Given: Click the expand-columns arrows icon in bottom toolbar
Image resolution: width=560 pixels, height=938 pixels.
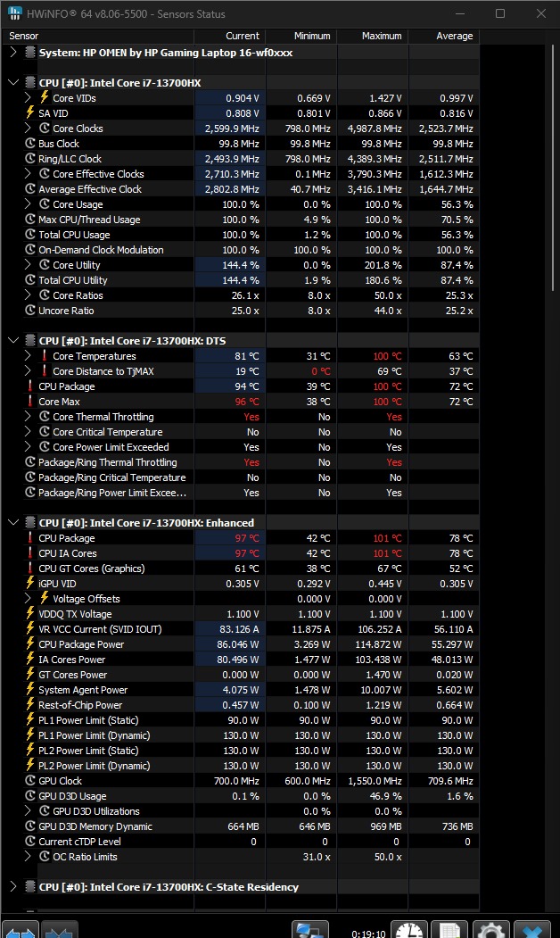Looking at the screenshot, I should [x=20, y=930].
